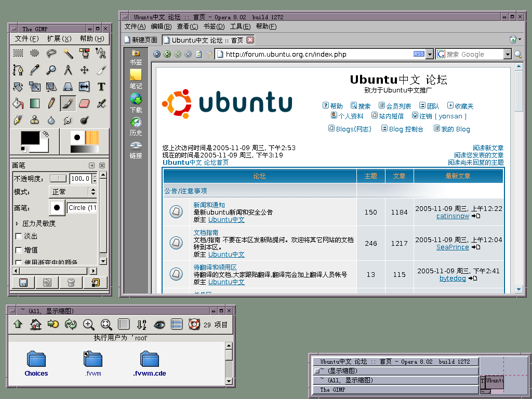The height and width of the screenshot is (399, 532).
Task: Open the 新闻和通知 forum link
Action: coord(209,205)
